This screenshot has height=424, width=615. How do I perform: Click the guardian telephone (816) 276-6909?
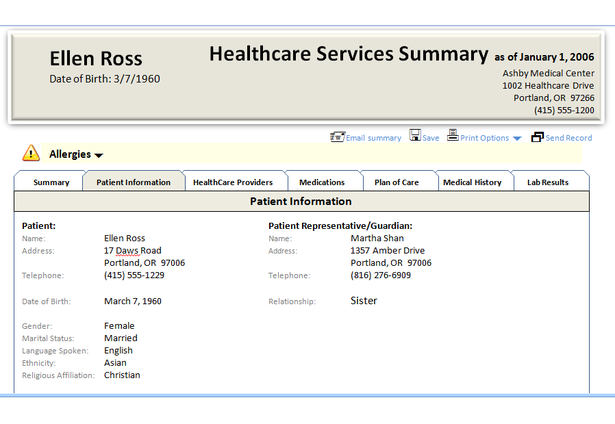tap(380, 275)
